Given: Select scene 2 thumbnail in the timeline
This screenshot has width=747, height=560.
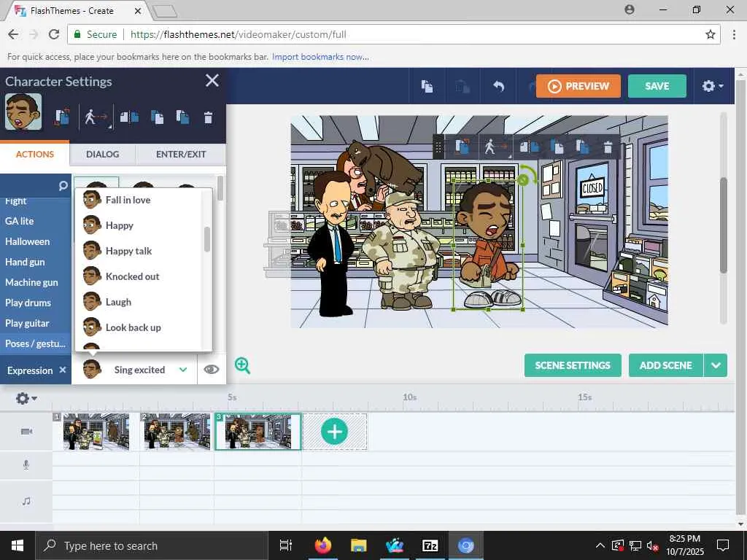Looking at the screenshot, I should (x=177, y=432).
